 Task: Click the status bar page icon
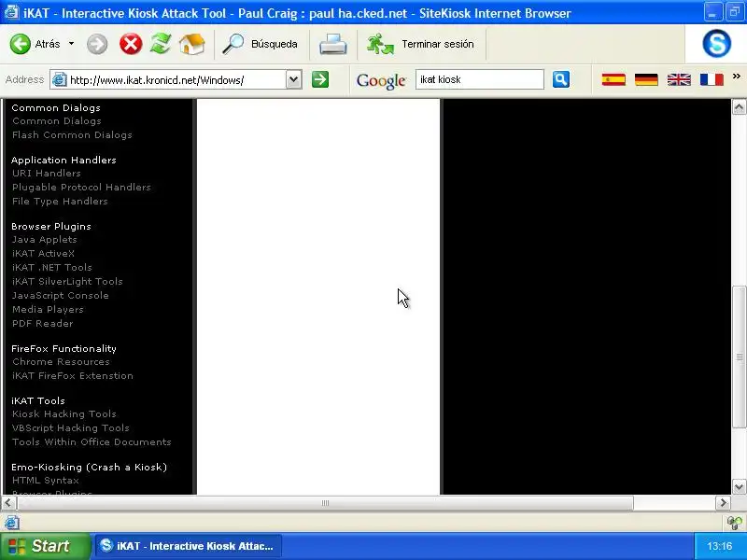(x=12, y=523)
